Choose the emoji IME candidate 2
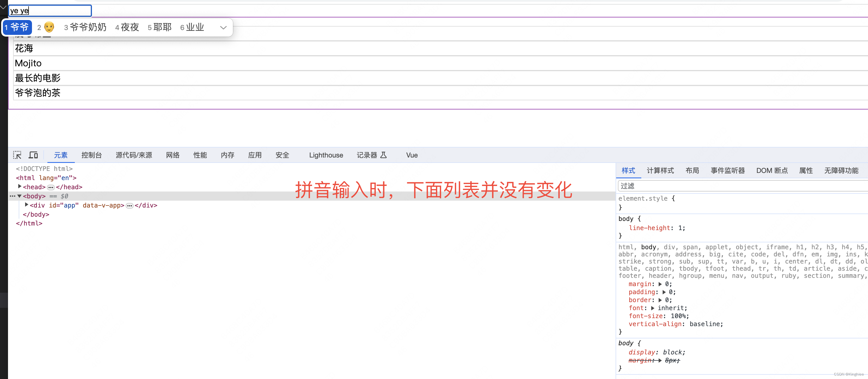 click(x=45, y=27)
